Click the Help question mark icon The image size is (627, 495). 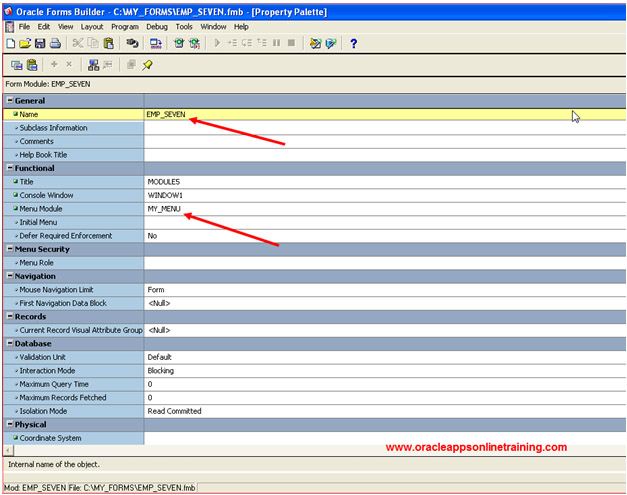point(353,44)
